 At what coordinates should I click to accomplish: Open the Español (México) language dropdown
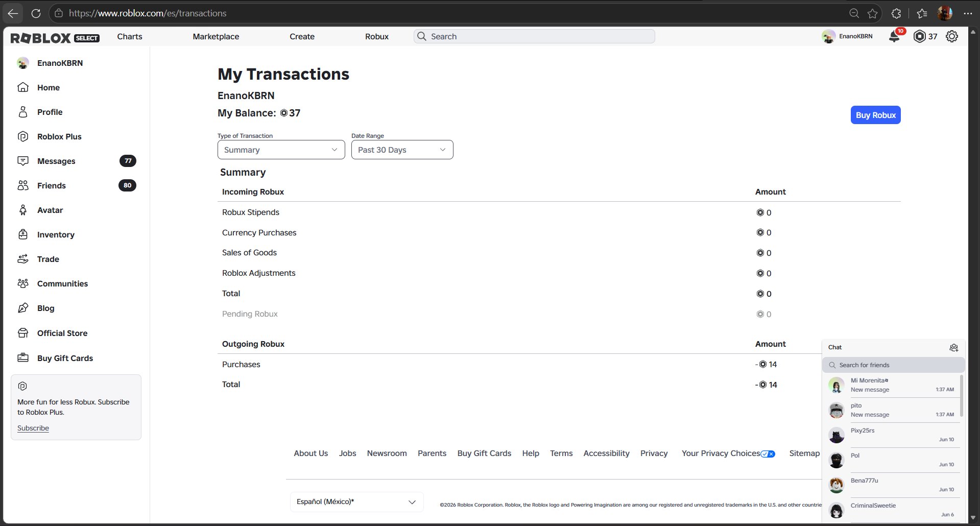coord(356,502)
